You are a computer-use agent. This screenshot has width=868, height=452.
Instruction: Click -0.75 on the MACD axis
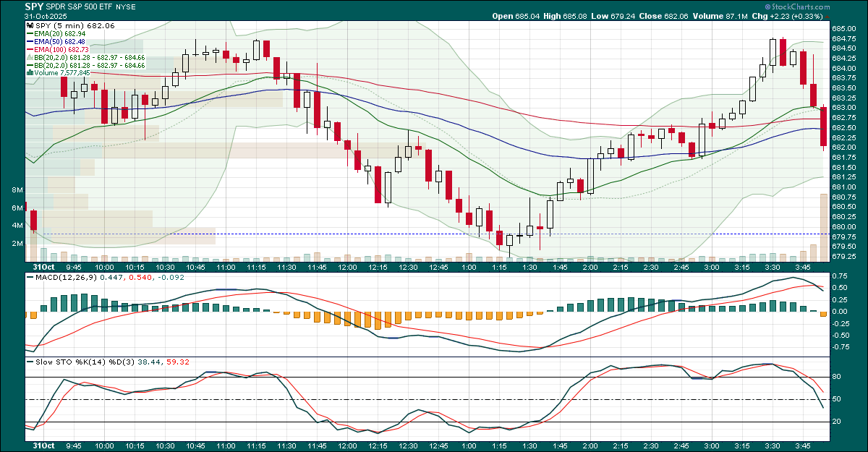841,346
